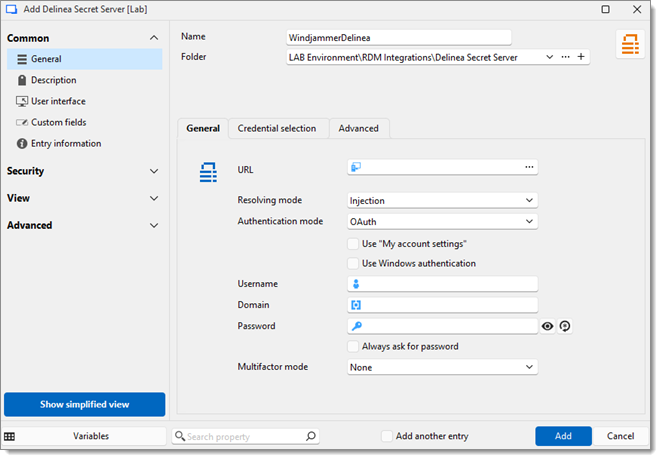This screenshot has height=460, width=661.
Task: Click the grid icon beside Variables
Action: (10, 436)
